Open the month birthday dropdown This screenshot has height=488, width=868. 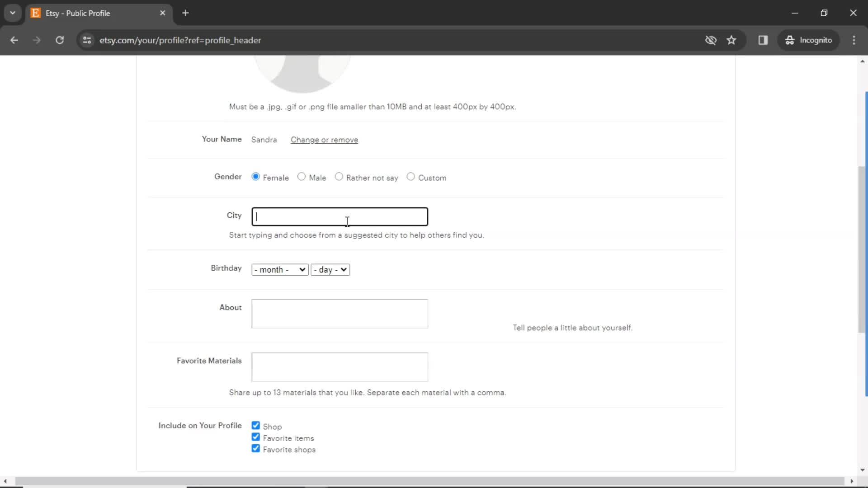pyautogui.click(x=279, y=269)
